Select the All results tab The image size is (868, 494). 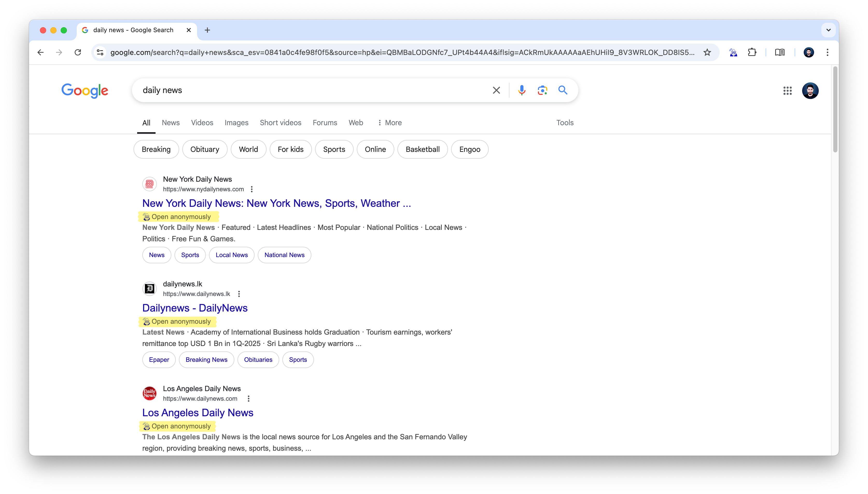point(146,123)
